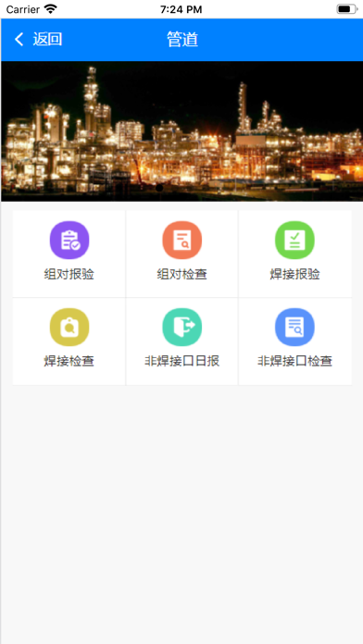Image resolution: width=363 pixels, height=644 pixels.
Task: Open the teal 非焊接口日报 export icon
Action: [x=182, y=328]
